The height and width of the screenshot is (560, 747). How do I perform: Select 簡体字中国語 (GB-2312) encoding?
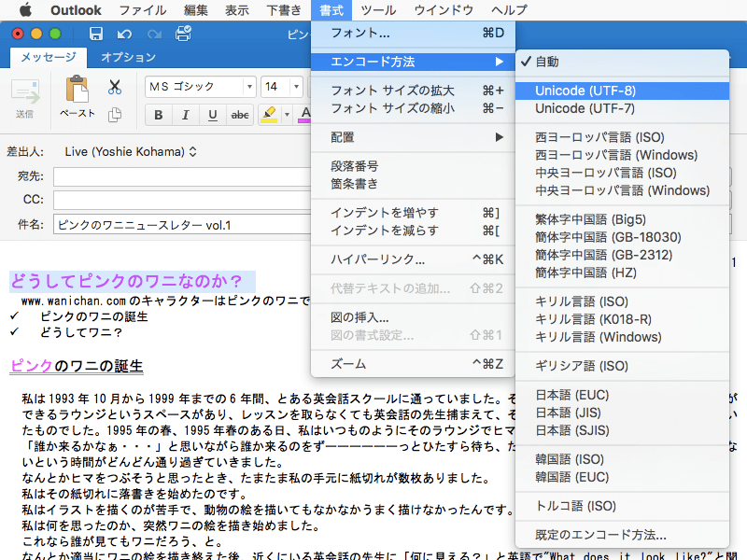622,255
